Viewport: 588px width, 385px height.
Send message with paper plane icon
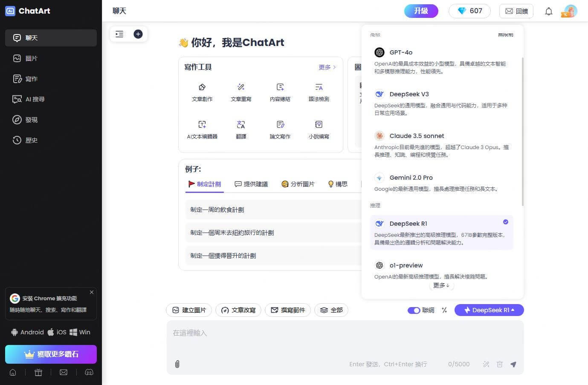[513, 364]
